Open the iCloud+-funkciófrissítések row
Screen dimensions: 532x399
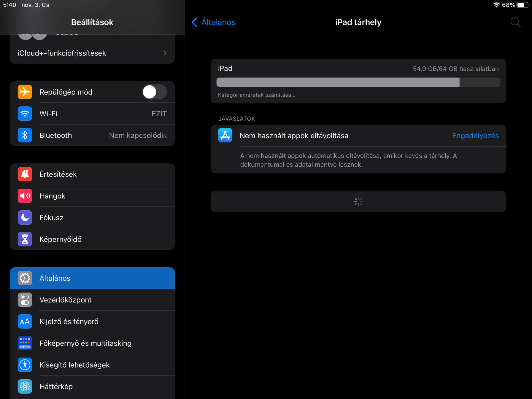(92, 53)
